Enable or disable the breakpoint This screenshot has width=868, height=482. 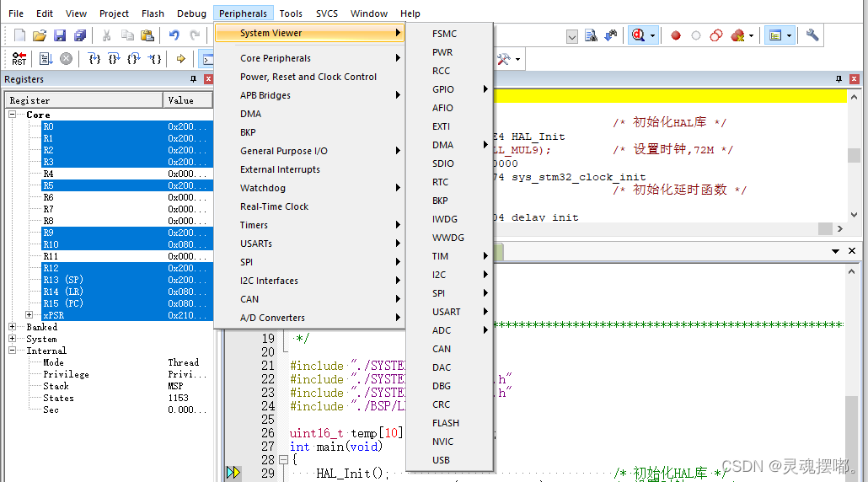click(x=696, y=36)
